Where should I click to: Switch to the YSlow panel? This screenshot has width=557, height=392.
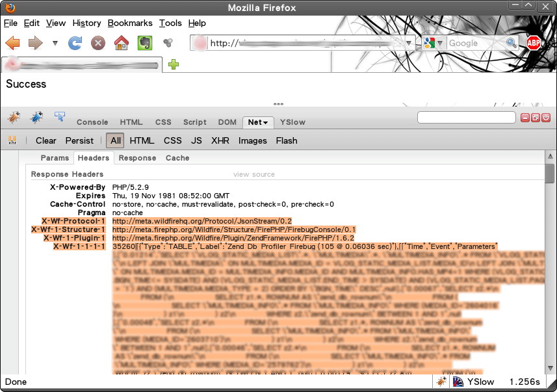(292, 122)
